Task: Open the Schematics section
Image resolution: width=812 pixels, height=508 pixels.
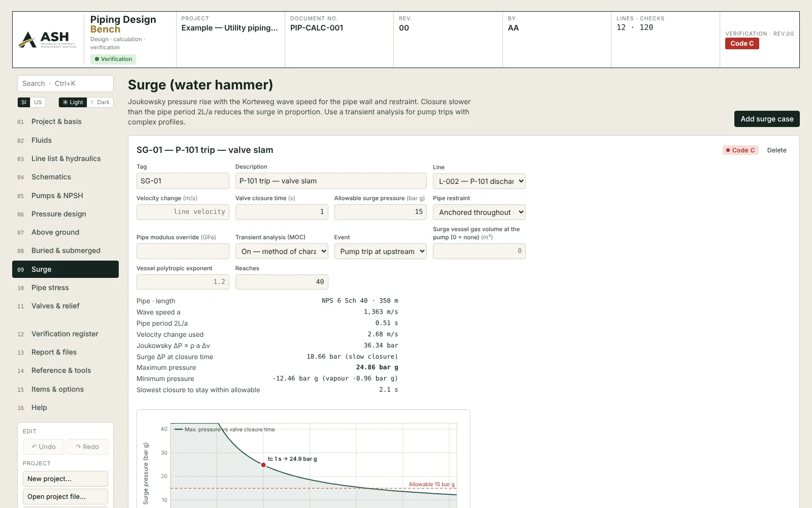Action: (x=65, y=177)
